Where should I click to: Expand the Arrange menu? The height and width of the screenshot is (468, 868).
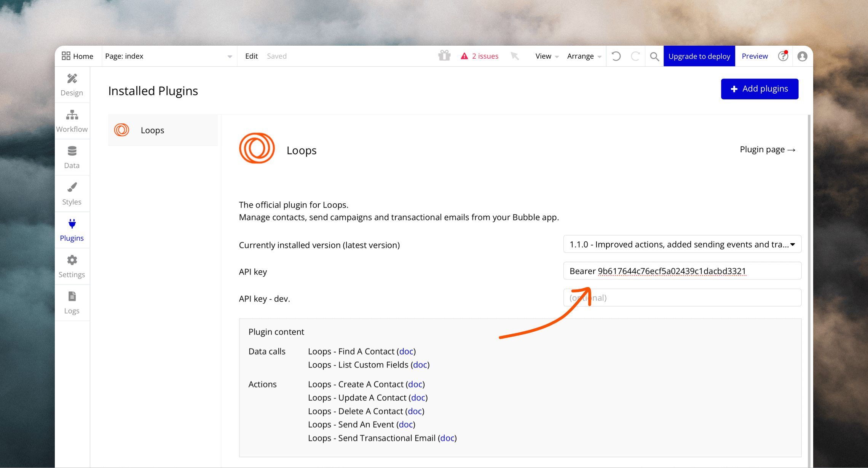[x=584, y=56]
